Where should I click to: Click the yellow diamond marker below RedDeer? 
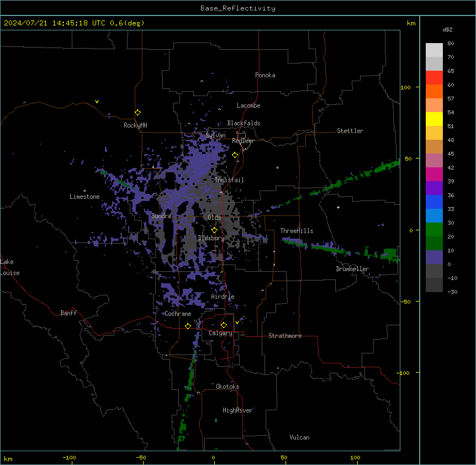pos(235,155)
